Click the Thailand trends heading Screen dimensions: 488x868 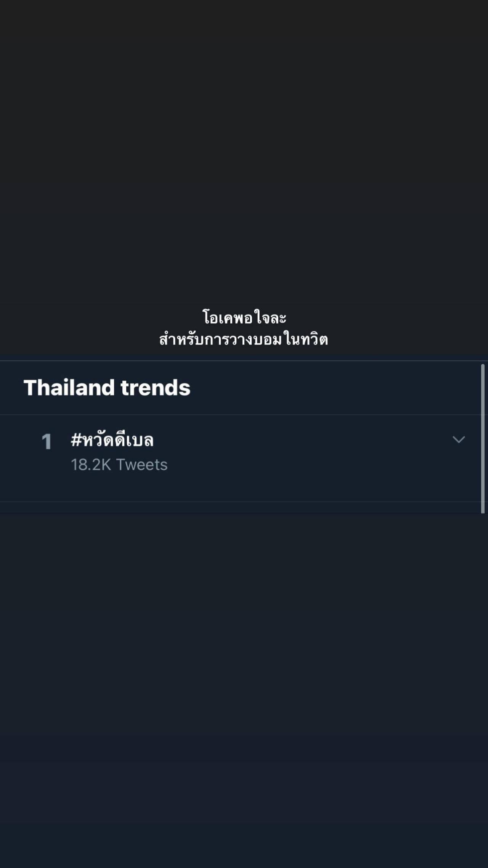[107, 388]
